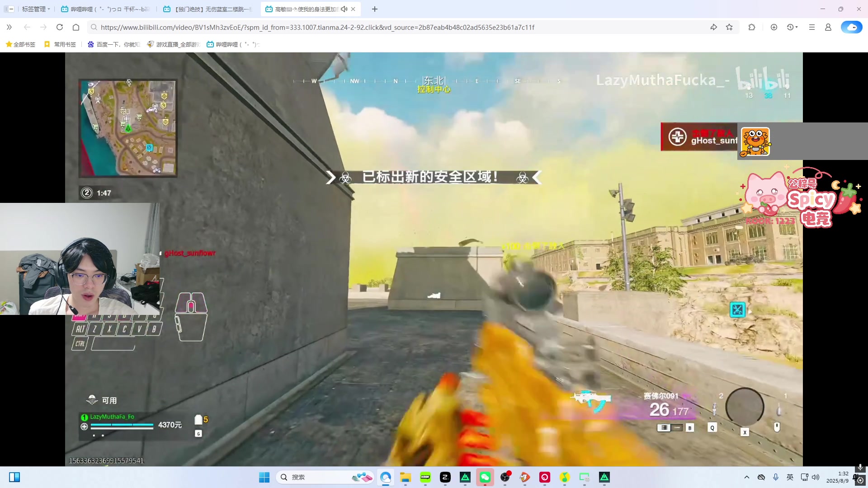The width and height of the screenshot is (868, 488).
Task: Open the 哔哩哔哩 bookmark in bookmarks bar
Action: (x=233, y=44)
